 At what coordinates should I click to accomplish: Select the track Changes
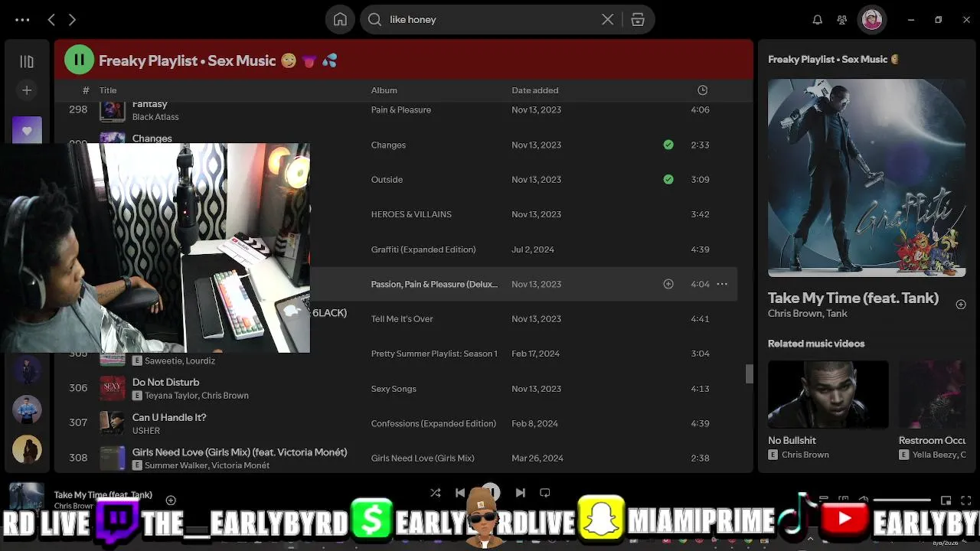pos(152,139)
